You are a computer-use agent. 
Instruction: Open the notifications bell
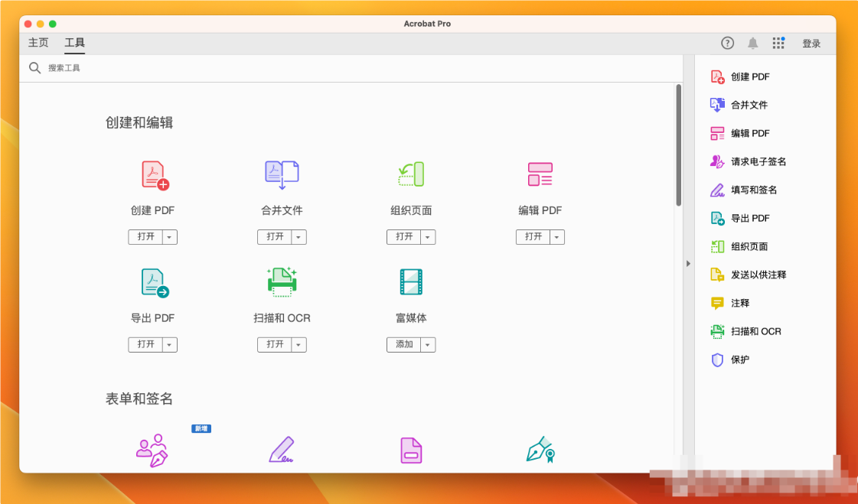click(x=753, y=43)
